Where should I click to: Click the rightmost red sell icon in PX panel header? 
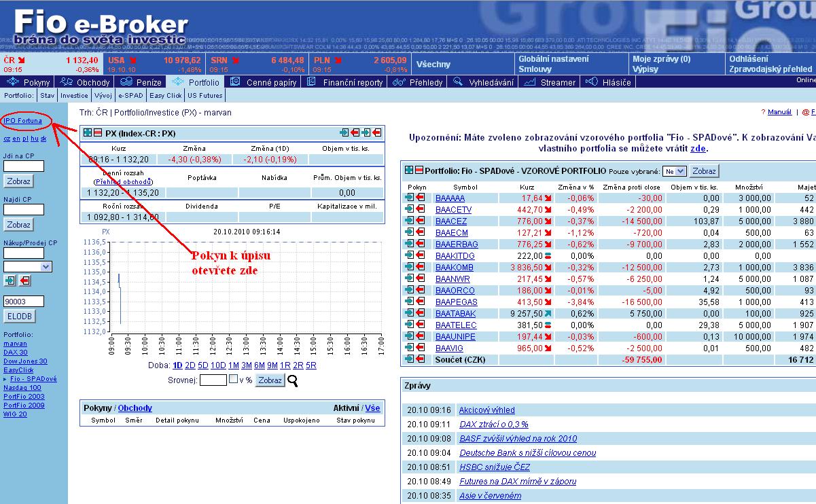(x=377, y=133)
